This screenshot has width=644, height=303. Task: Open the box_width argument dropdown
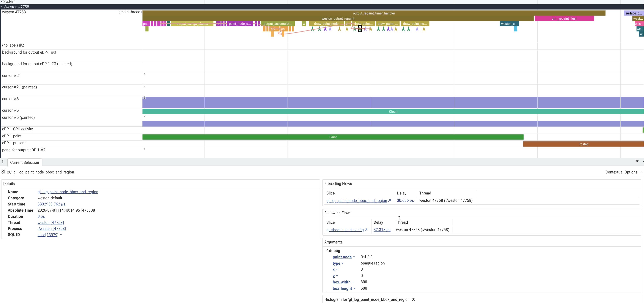point(343,282)
